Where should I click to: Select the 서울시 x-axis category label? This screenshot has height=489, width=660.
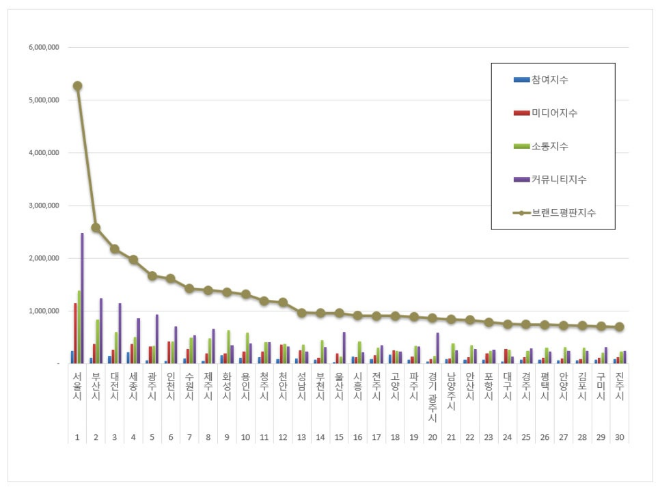(x=77, y=385)
